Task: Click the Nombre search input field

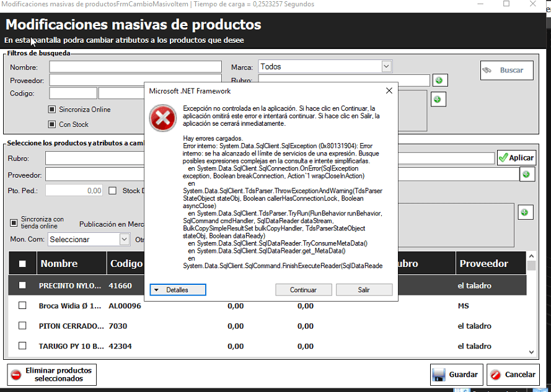Action: coord(135,67)
